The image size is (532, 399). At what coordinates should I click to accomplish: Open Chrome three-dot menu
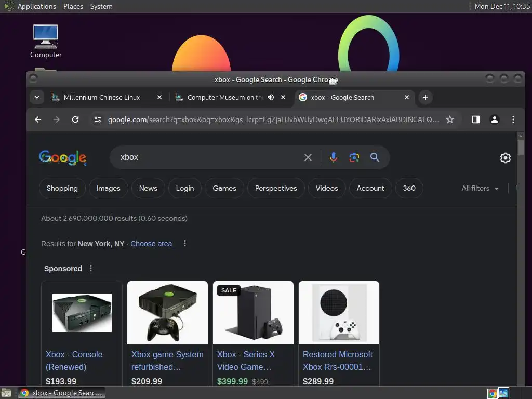click(513, 119)
